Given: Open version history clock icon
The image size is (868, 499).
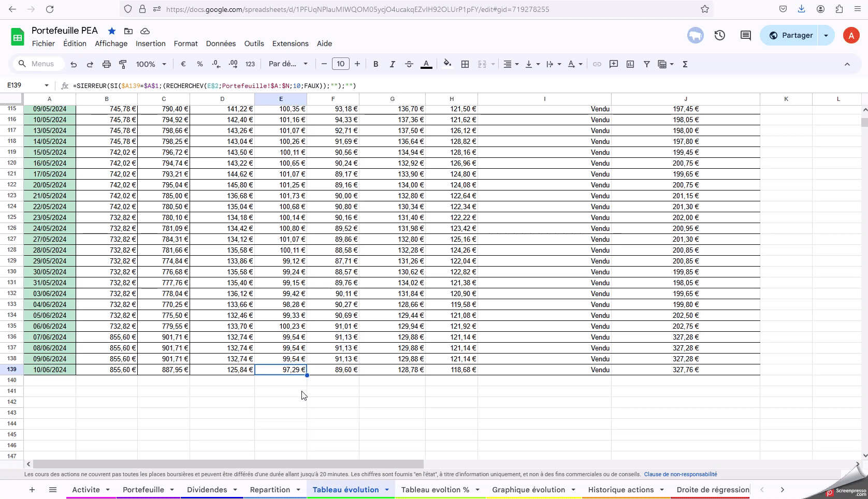Looking at the screenshot, I should tap(720, 35).
